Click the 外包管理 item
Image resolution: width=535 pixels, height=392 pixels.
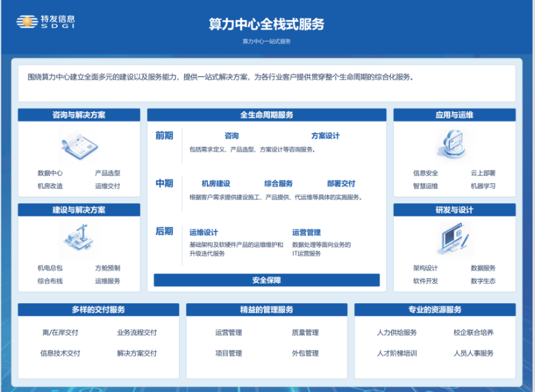pos(305,353)
